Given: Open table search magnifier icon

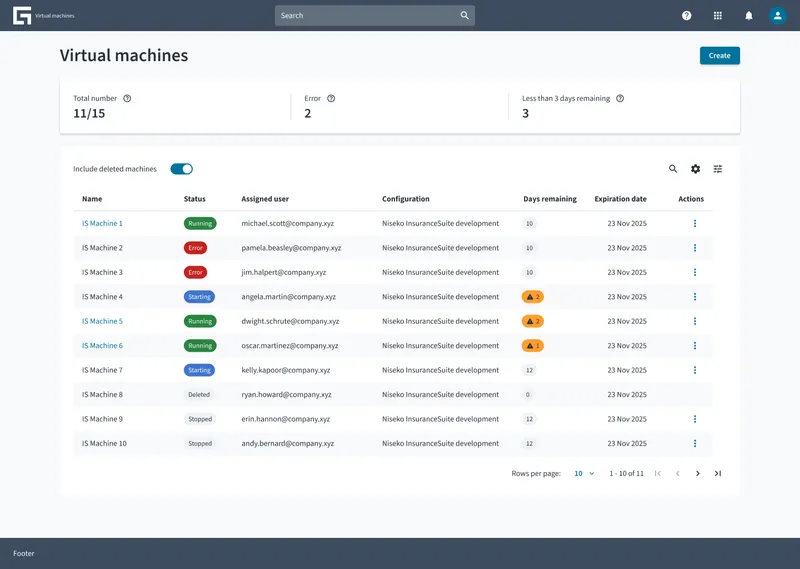Looking at the screenshot, I should 673,168.
